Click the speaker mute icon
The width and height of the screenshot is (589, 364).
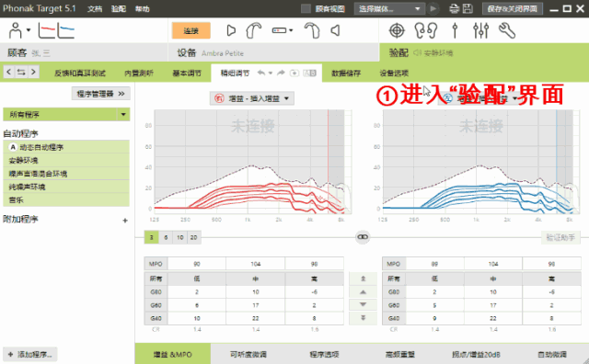335,30
